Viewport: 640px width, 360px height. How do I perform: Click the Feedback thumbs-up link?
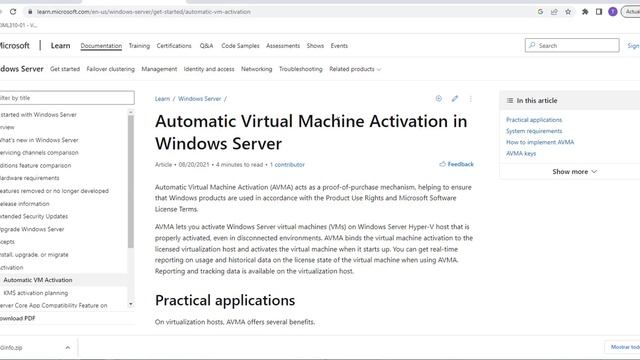456,164
